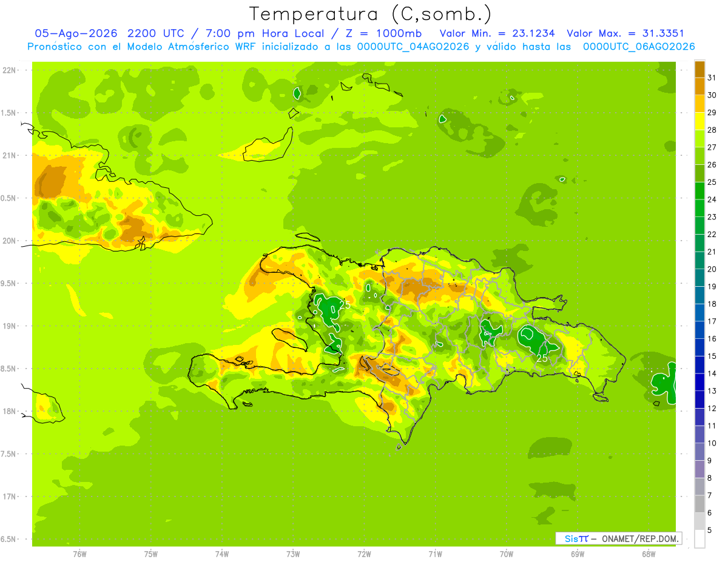Click legend value label 5
The width and height of the screenshot is (728, 562).
[710, 530]
